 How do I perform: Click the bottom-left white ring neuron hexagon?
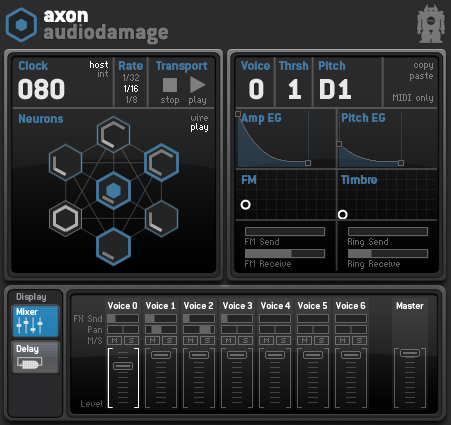coord(65,219)
